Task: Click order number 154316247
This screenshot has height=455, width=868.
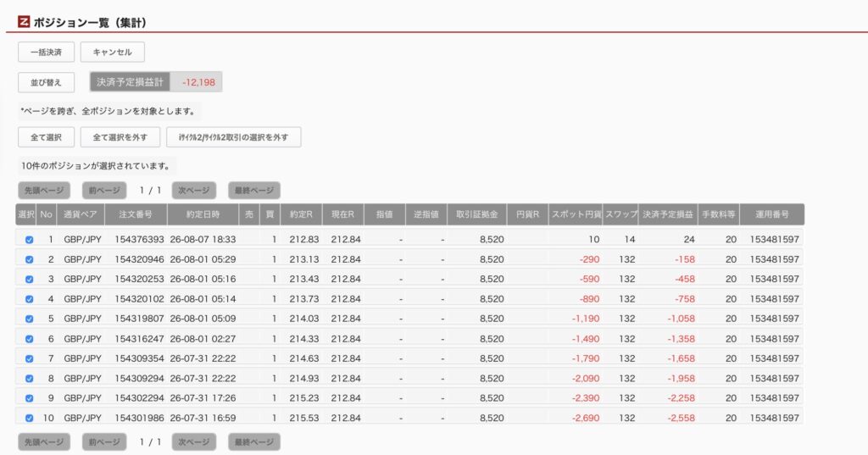Action: 140,339
